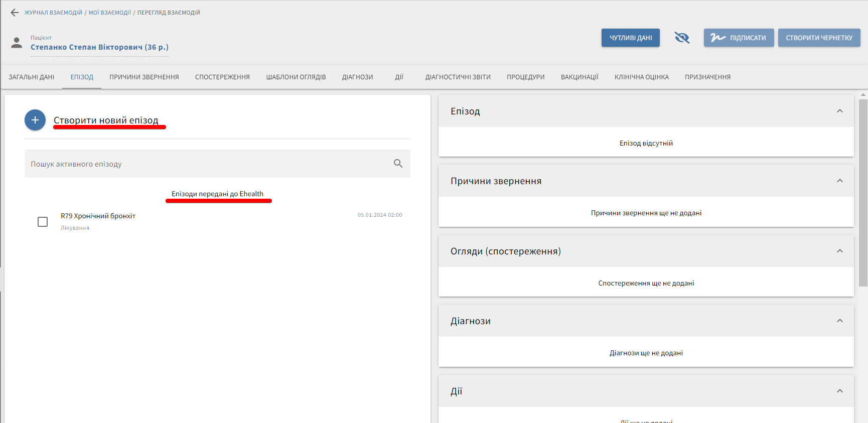
Task: Open the Загальні дані tab
Action: point(32,77)
